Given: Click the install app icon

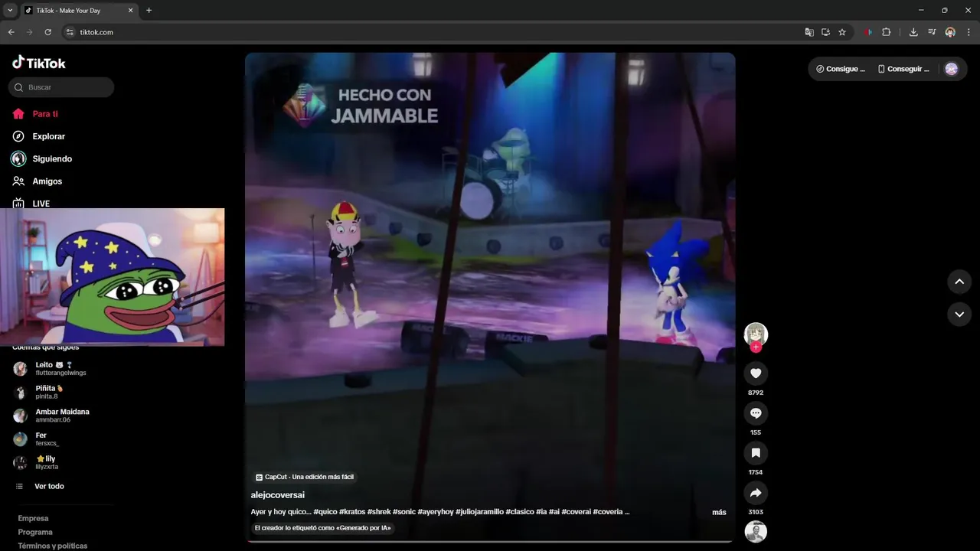Looking at the screenshot, I should click(x=825, y=32).
